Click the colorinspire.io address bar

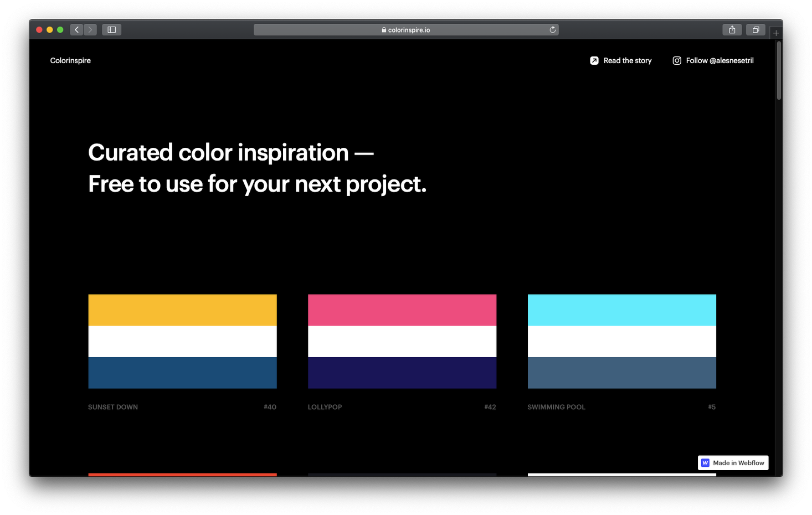[406, 30]
